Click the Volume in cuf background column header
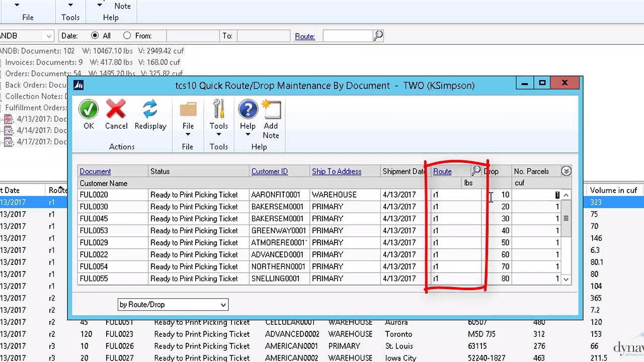 (613, 191)
